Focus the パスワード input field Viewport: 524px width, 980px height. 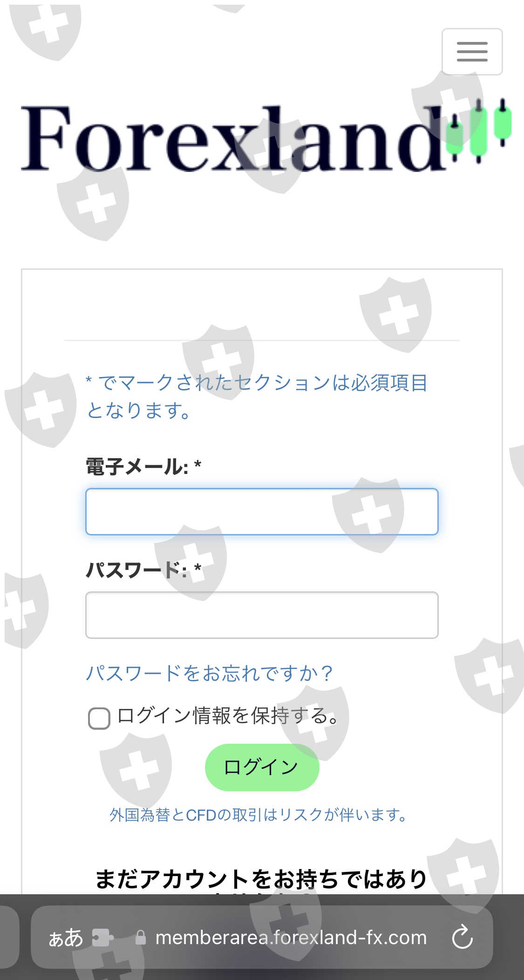[262, 615]
